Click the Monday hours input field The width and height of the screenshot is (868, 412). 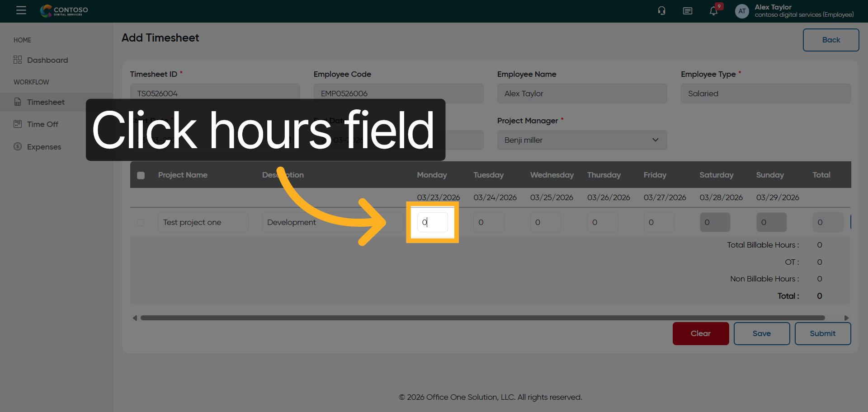point(432,222)
